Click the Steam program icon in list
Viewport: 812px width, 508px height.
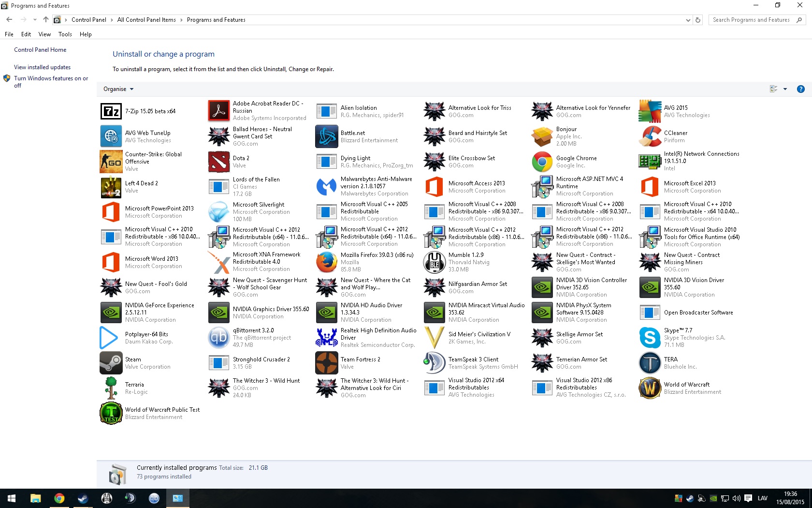111,363
